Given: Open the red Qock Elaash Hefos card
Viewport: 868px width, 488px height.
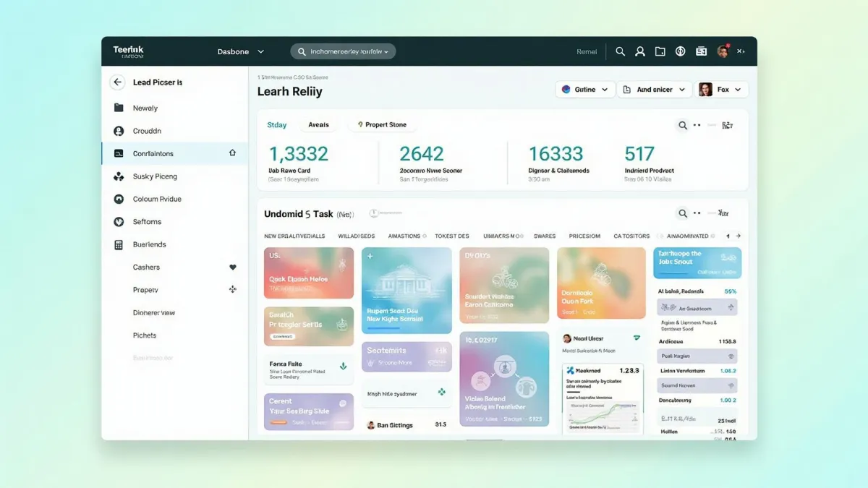Looking at the screenshot, I should pyautogui.click(x=309, y=273).
